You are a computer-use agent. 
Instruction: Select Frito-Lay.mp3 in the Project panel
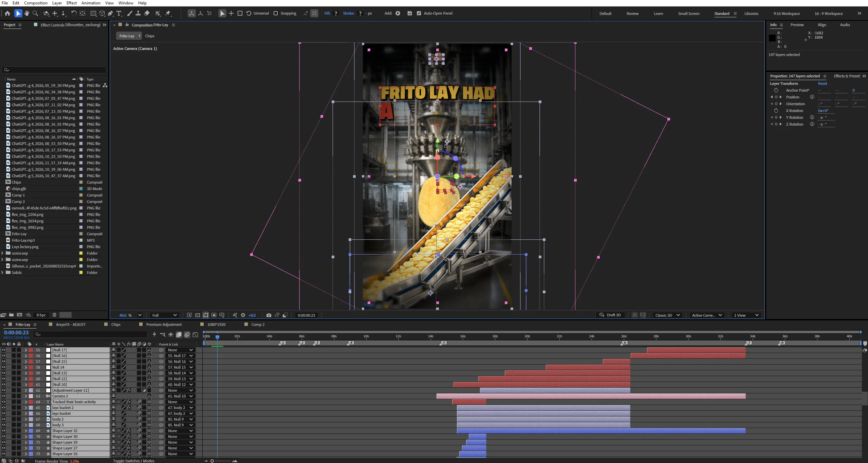[23, 240]
